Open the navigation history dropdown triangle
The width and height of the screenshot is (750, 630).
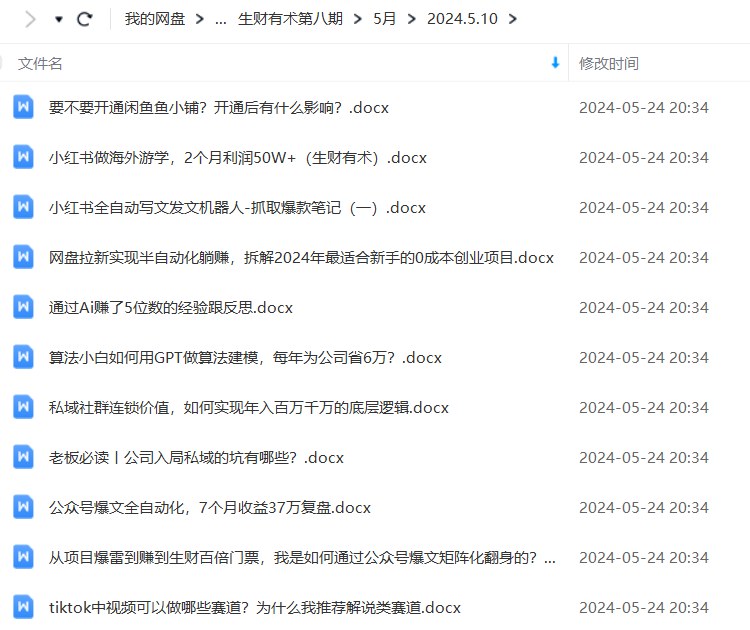(x=58, y=20)
